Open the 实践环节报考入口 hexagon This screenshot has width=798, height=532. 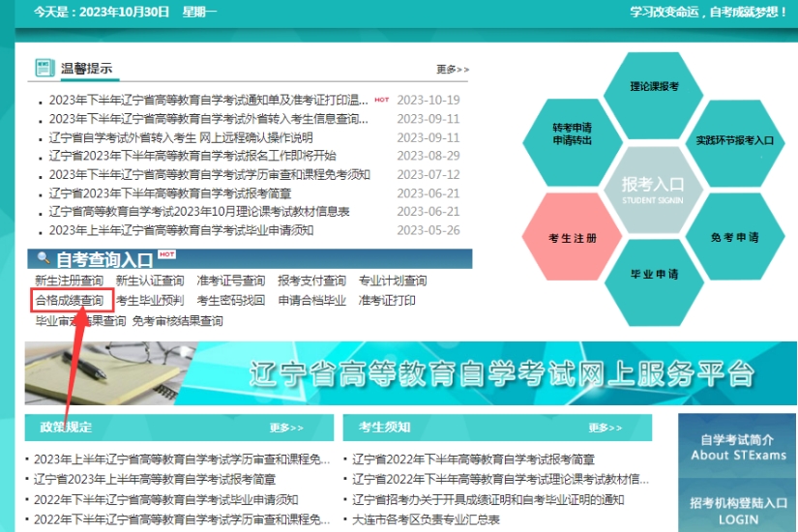pyautogui.click(x=735, y=141)
